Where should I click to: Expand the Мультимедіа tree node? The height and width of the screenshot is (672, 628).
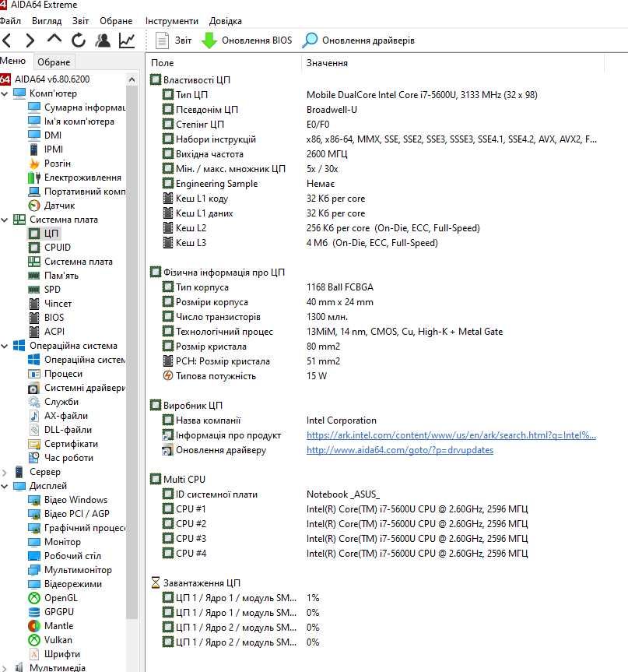pyautogui.click(x=5, y=667)
